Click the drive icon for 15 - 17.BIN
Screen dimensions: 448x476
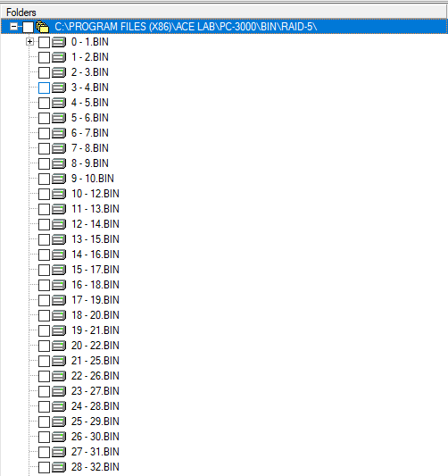[x=59, y=270]
